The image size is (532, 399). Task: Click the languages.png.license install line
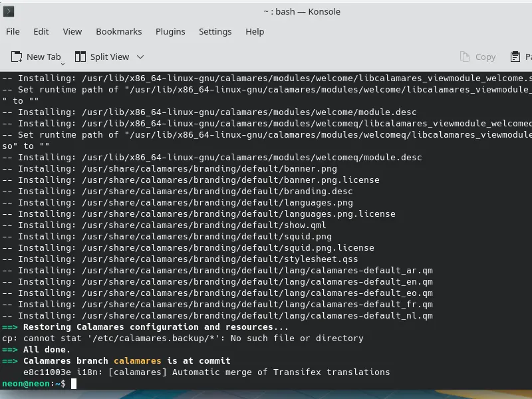(199, 213)
